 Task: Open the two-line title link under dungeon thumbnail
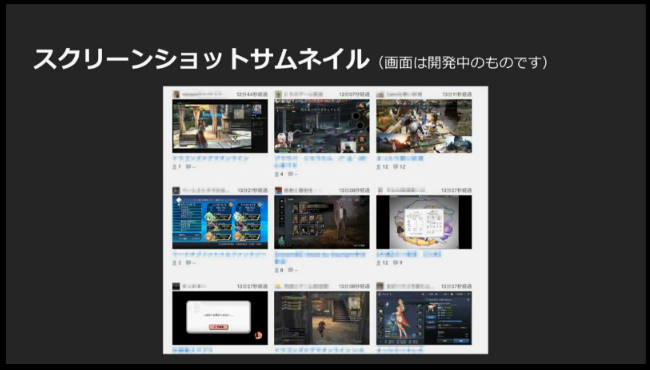(321, 162)
